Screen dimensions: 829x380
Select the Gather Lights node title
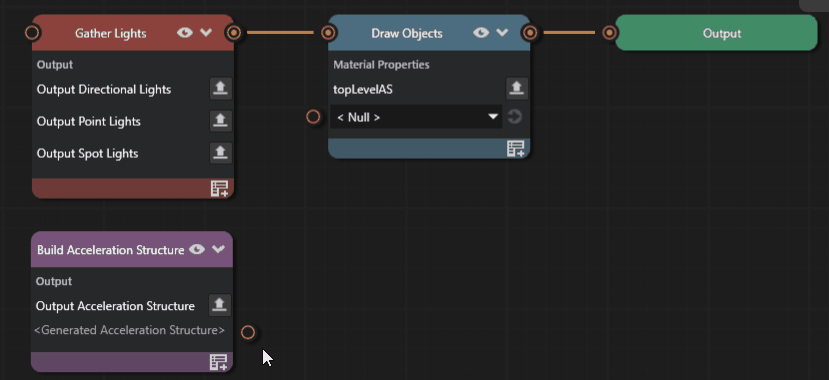[110, 33]
